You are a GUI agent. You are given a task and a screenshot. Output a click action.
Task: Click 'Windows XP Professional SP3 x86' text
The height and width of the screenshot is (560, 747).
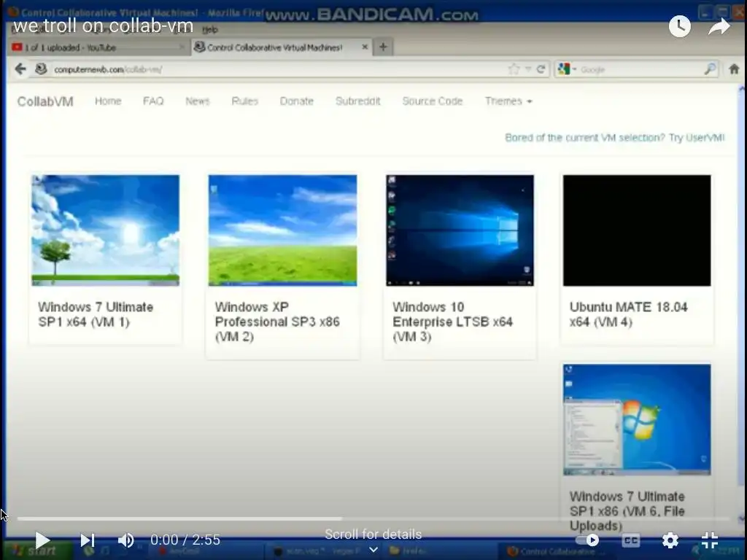coord(277,314)
